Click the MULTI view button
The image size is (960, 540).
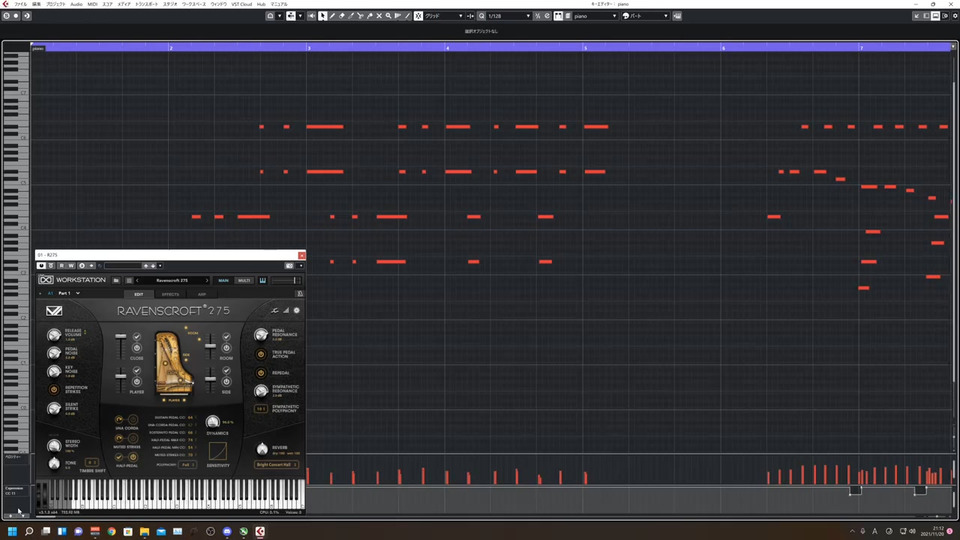244,280
